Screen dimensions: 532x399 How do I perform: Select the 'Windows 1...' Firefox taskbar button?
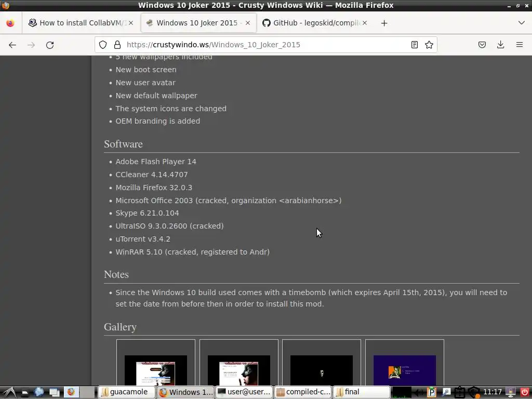tap(185, 392)
